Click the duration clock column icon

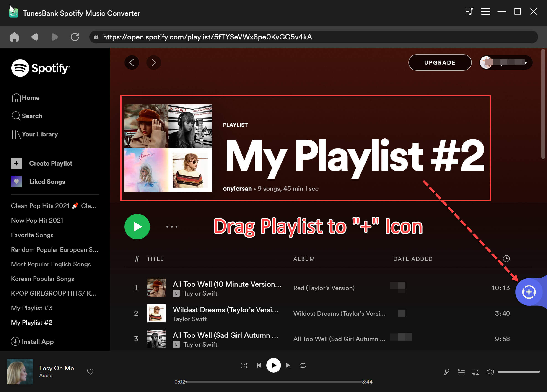506,259
